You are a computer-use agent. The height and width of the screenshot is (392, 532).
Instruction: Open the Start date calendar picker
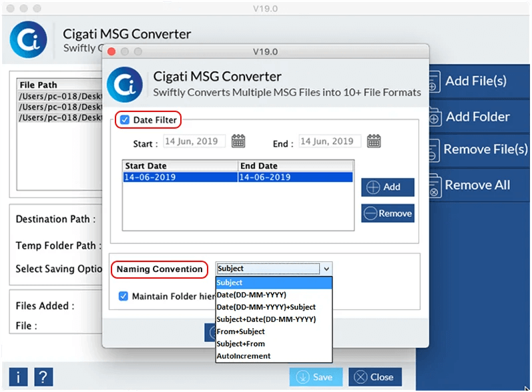(238, 141)
